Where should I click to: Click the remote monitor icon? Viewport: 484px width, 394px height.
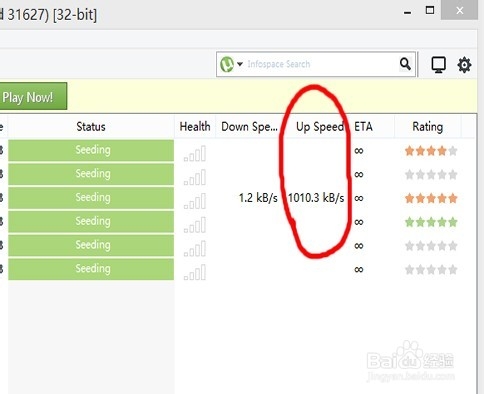coord(438,65)
